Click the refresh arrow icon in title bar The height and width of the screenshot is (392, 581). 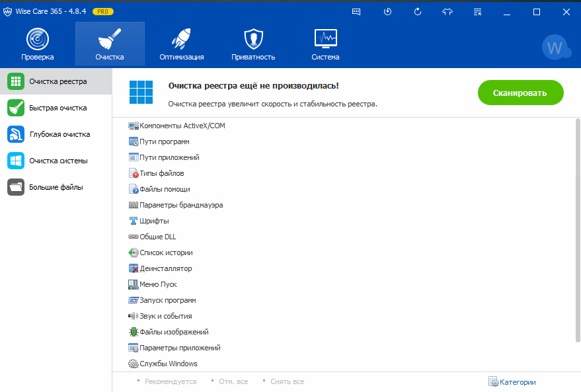(x=418, y=12)
